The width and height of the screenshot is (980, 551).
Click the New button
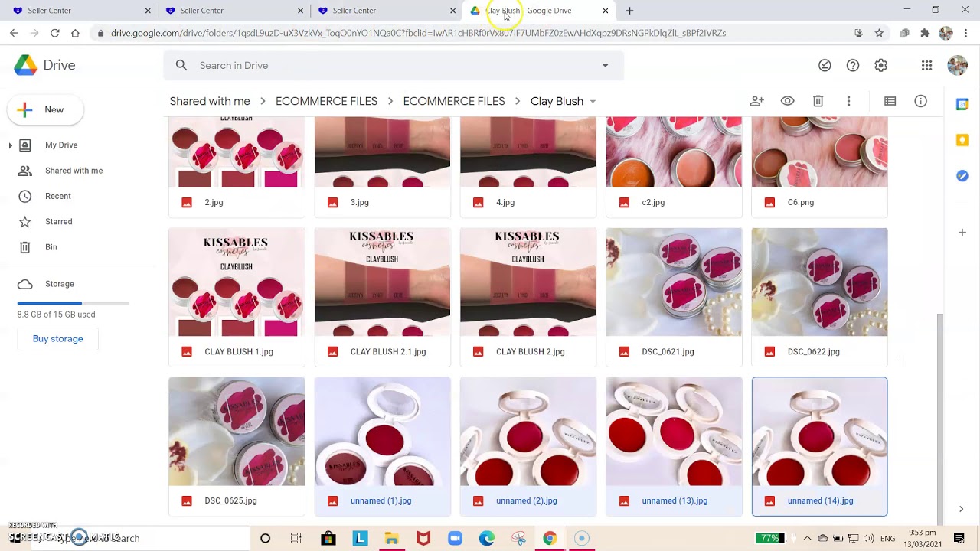(x=45, y=109)
